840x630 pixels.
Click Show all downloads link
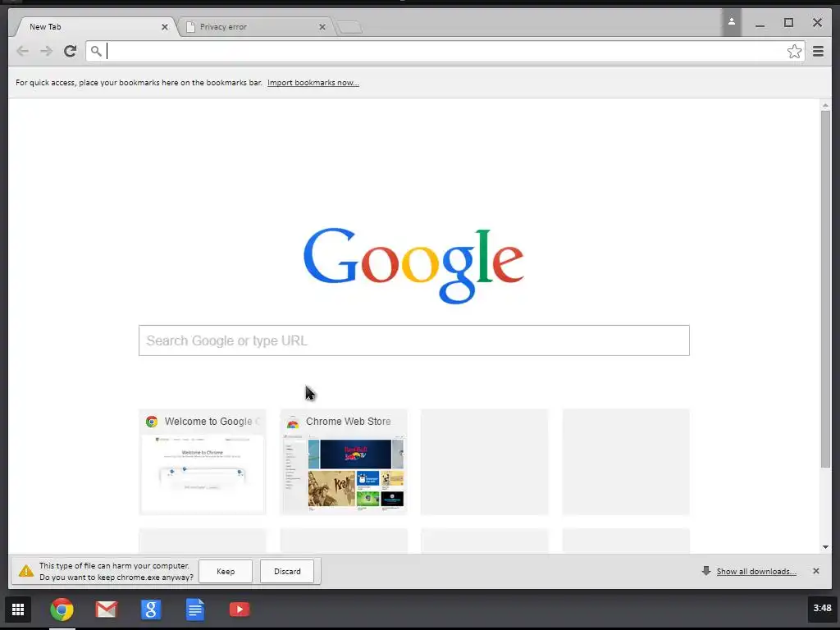(756, 572)
